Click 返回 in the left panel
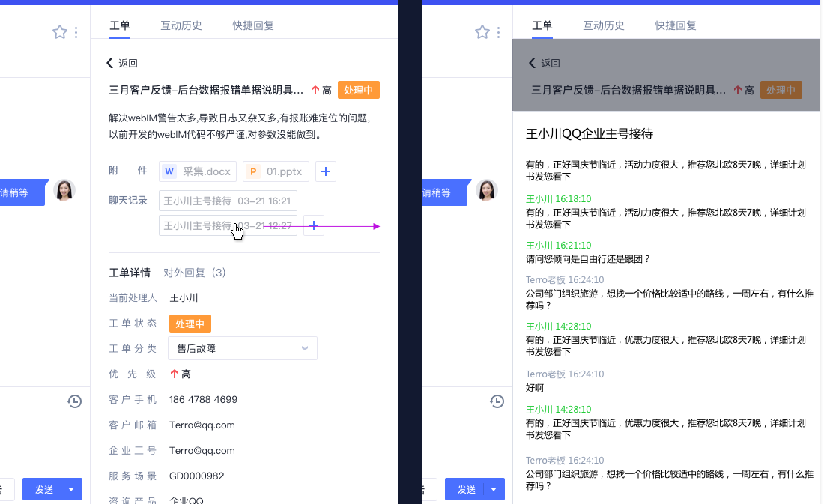This screenshot has width=827, height=504. click(x=122, y=64)
